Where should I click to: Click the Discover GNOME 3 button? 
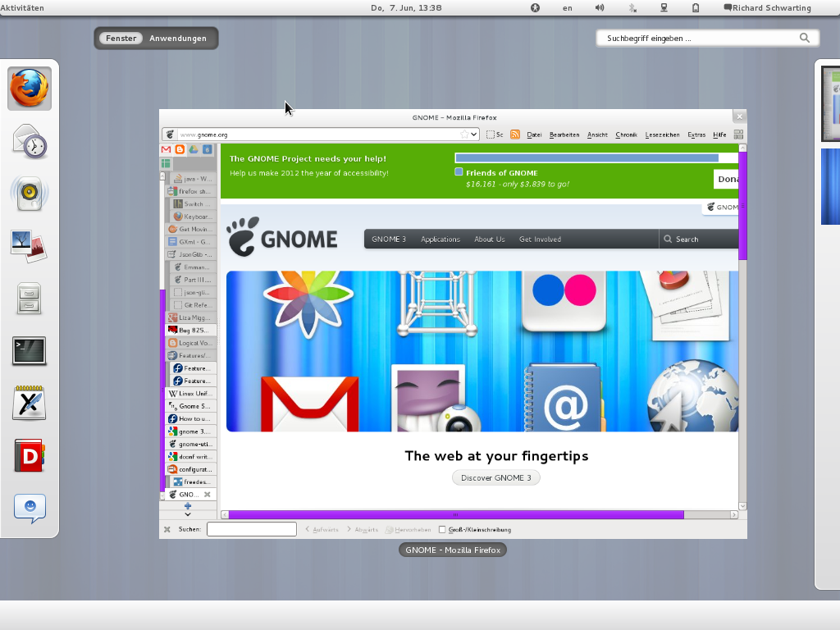[x=496, y=477]
